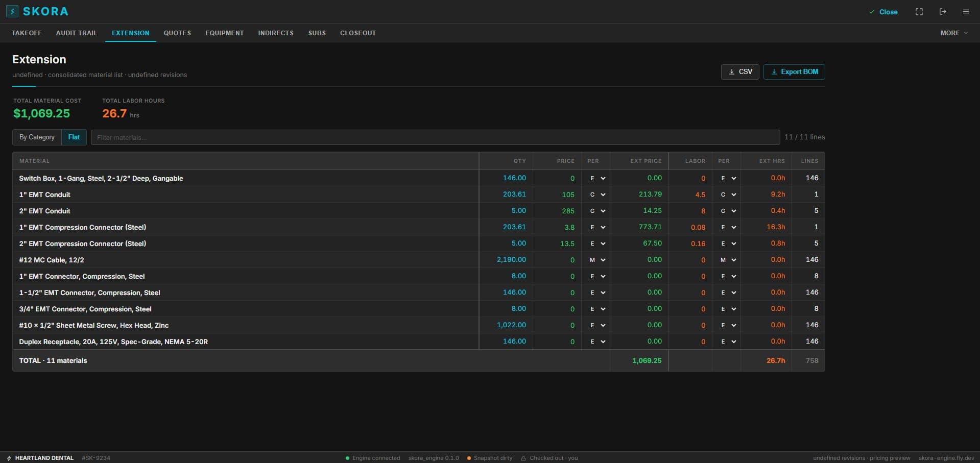Image resolution: width=980 pixels, height=463 pixels.
Task: Select the Extension tab
Action: tap(131, 33)
